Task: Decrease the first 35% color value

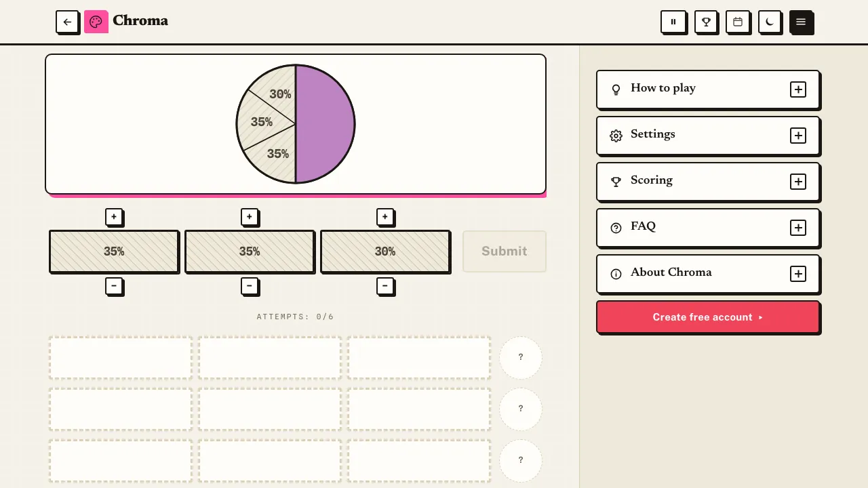Action: point(114,286)
